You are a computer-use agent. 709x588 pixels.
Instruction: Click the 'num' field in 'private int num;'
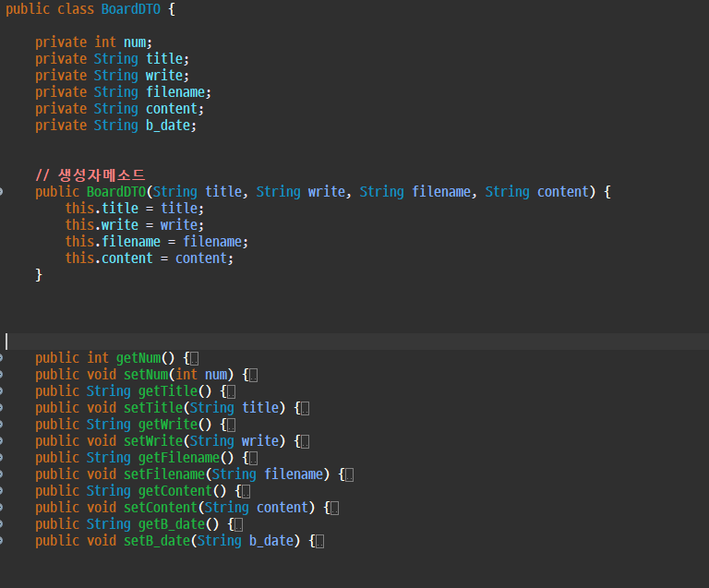[135, 42]
